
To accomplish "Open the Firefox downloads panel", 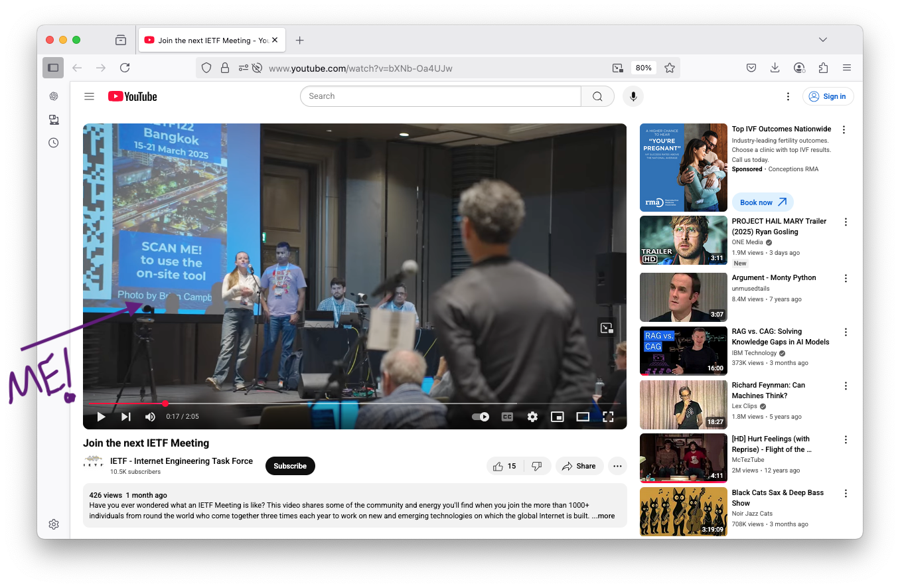I will click(775, 68).
